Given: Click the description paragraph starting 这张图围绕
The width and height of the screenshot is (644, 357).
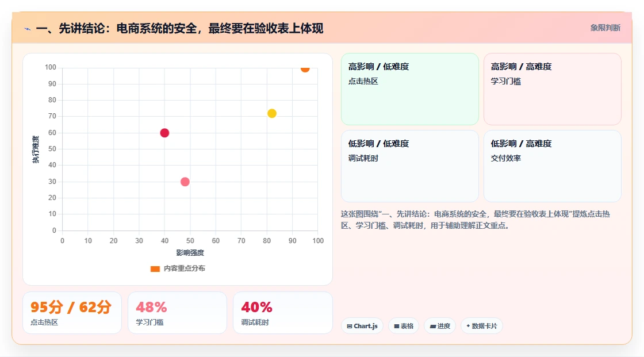Looking at the screenshot, I should [475, 220].
